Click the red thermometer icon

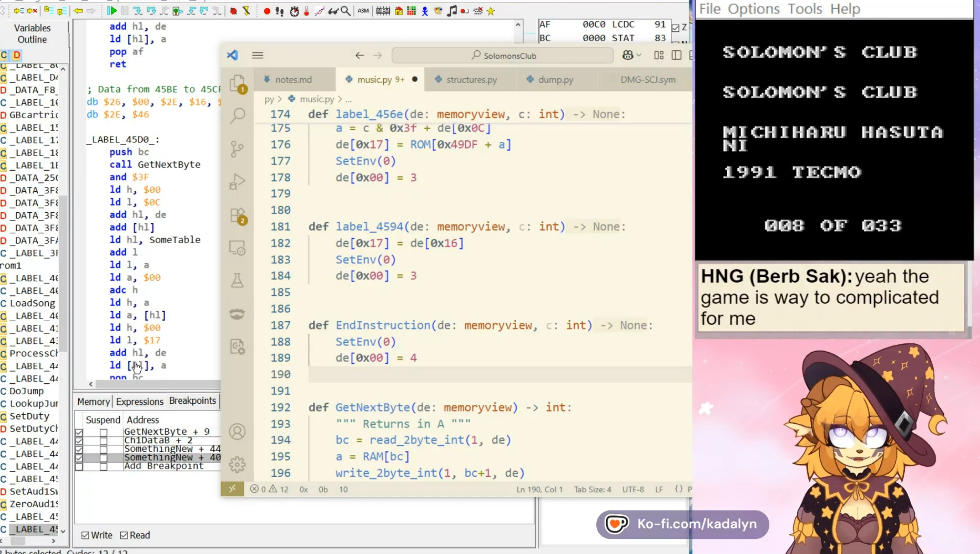306,11
